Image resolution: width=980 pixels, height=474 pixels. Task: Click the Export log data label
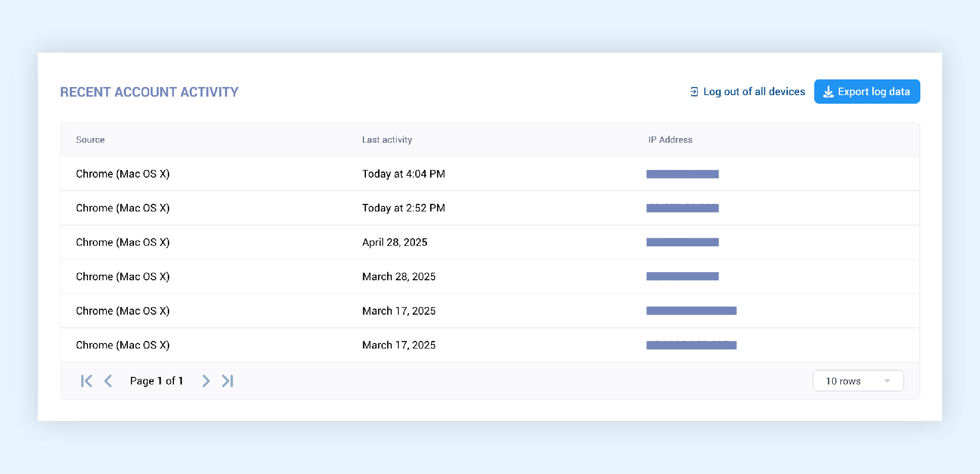point(873,92)
